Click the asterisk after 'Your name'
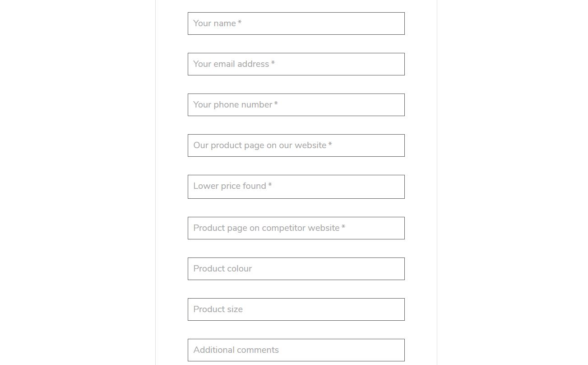Viewport: 588px width, 365px height. pos(240,23)
